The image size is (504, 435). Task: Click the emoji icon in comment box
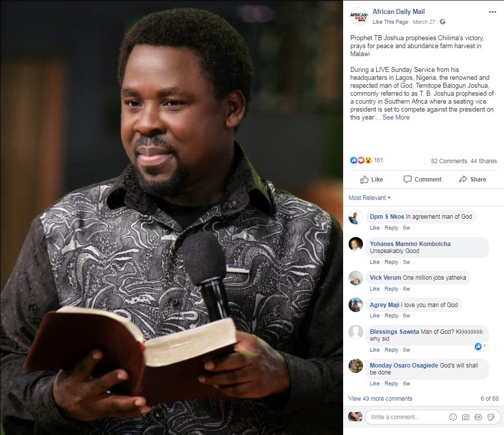tap(453, 417)
